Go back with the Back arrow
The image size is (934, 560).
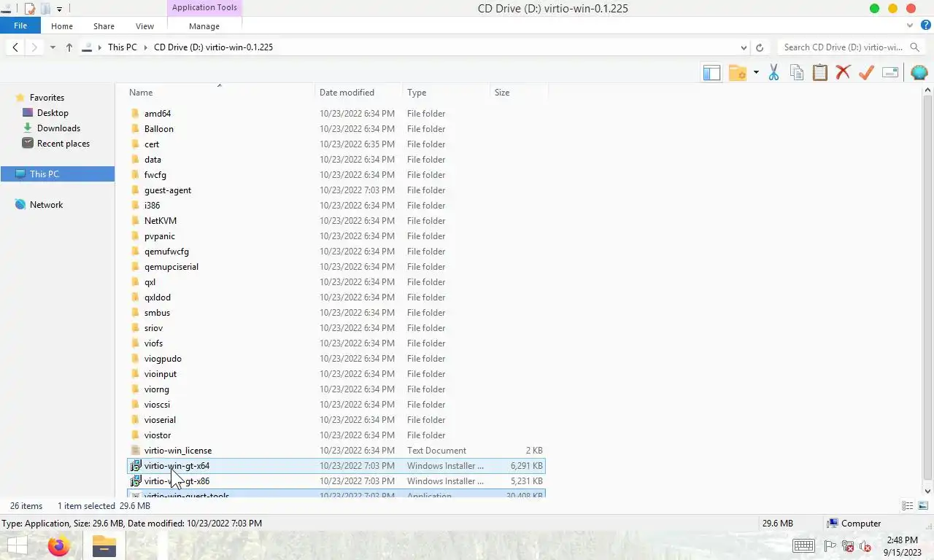[15, 47]
